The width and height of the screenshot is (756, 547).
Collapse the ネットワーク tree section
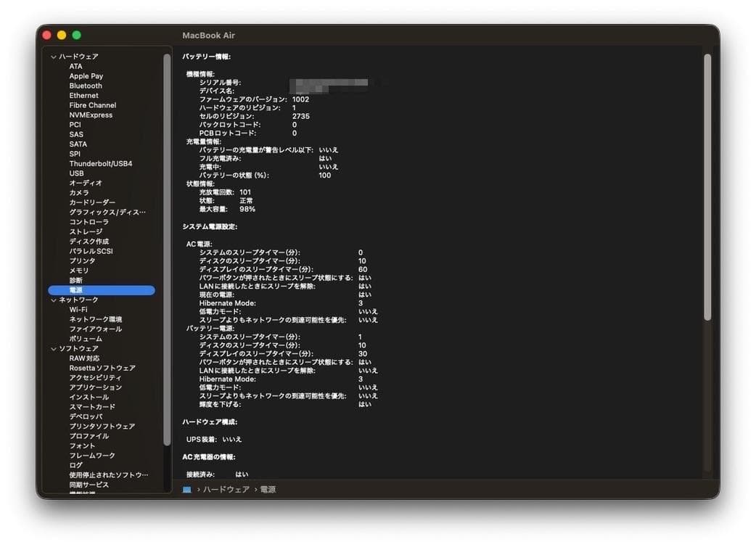tap(52, 299)
